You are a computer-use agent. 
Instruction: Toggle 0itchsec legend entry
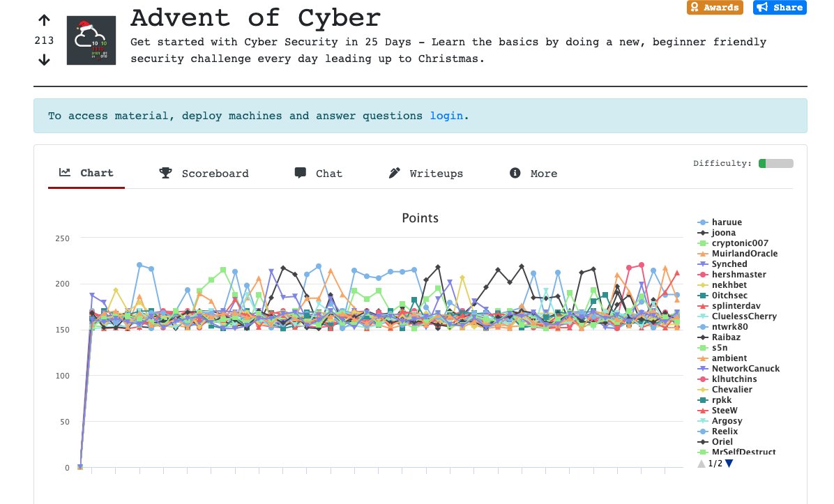click(x=722, y=296)
